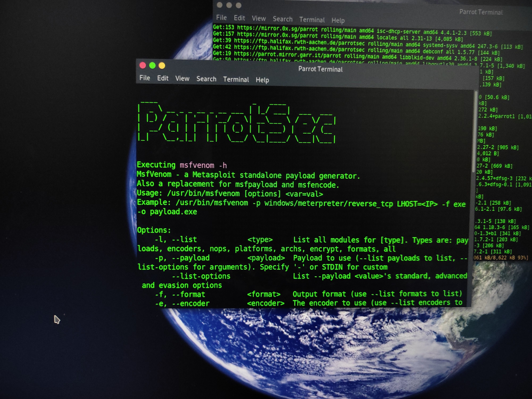Click the '-o payload.exe' text

point(167,212)
